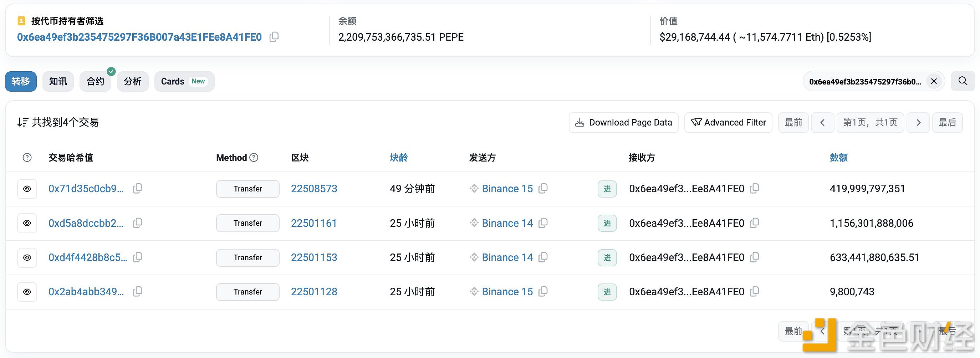Image resolution: width=980 pixels, height=358 pixels.
Task: Open the Cards New tab
Action: [184, 81]
